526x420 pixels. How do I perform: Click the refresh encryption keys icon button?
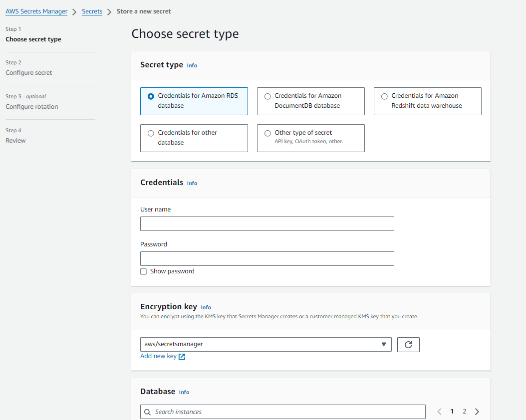point(408,345)
